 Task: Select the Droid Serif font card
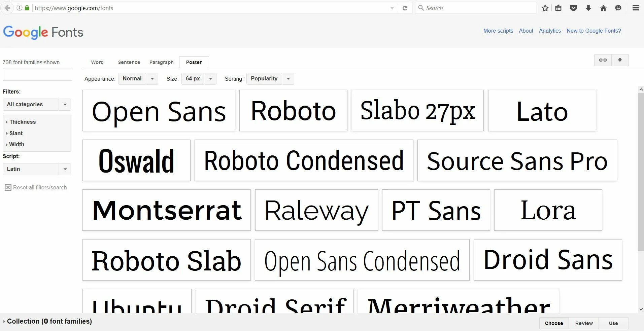(x=275, y=301)
